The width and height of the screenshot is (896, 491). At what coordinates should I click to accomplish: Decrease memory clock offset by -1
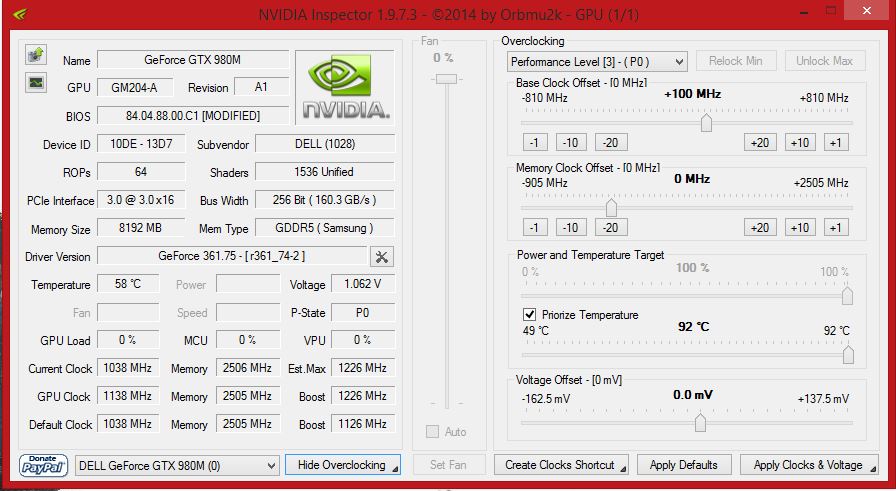coord(535,227)
